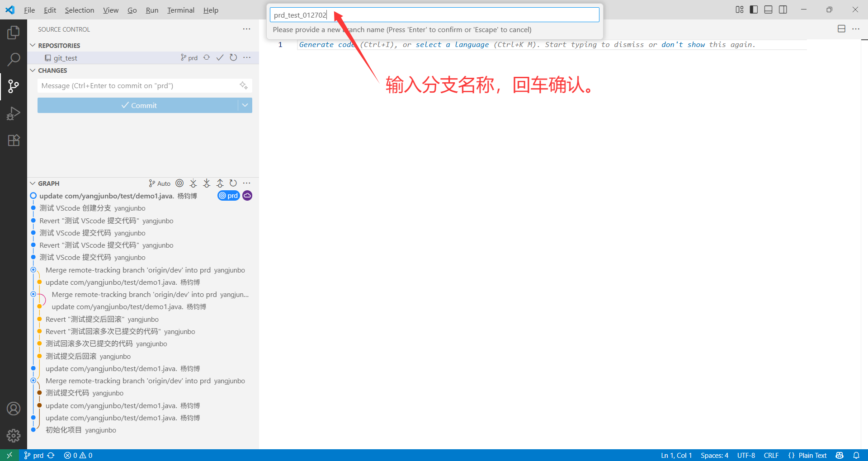Viewport: 868px width, 461px height.
Task: Toggle the primary sidebar visibility
Action: point(753,9)
